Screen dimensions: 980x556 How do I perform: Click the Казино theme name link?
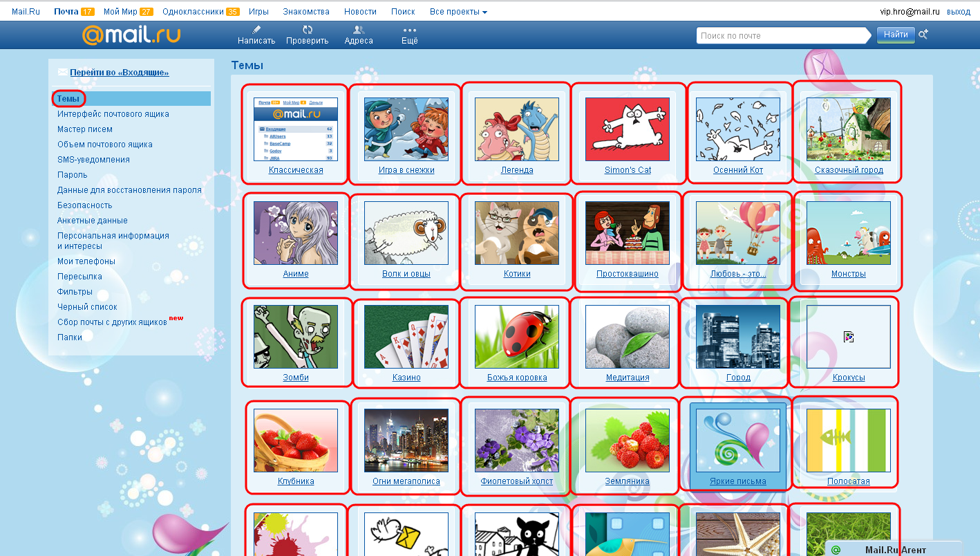click(406, 378)
